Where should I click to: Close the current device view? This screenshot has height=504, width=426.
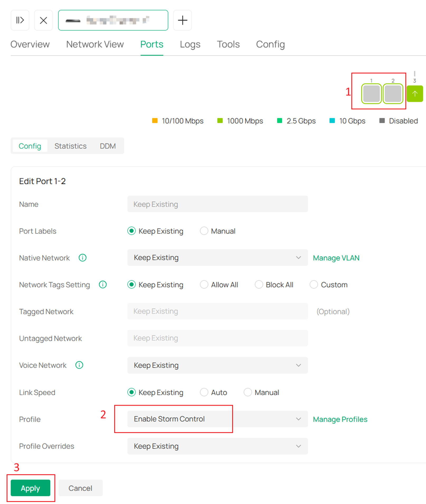click(x=43, y=20)
